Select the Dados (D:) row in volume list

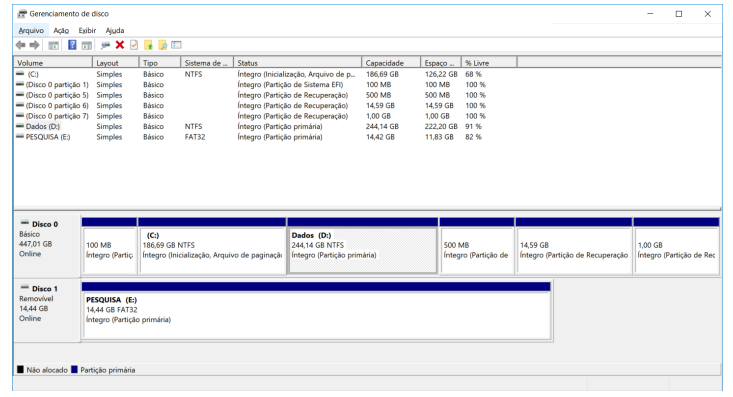tap(249, 126)
